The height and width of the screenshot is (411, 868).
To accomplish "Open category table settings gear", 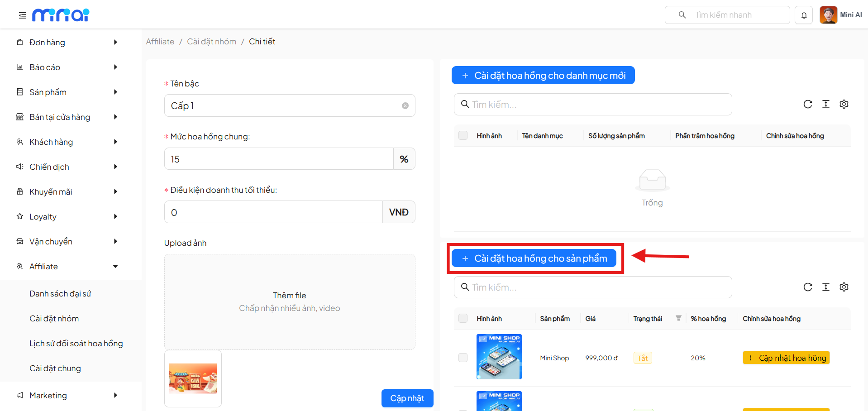I will pos(844,104).
